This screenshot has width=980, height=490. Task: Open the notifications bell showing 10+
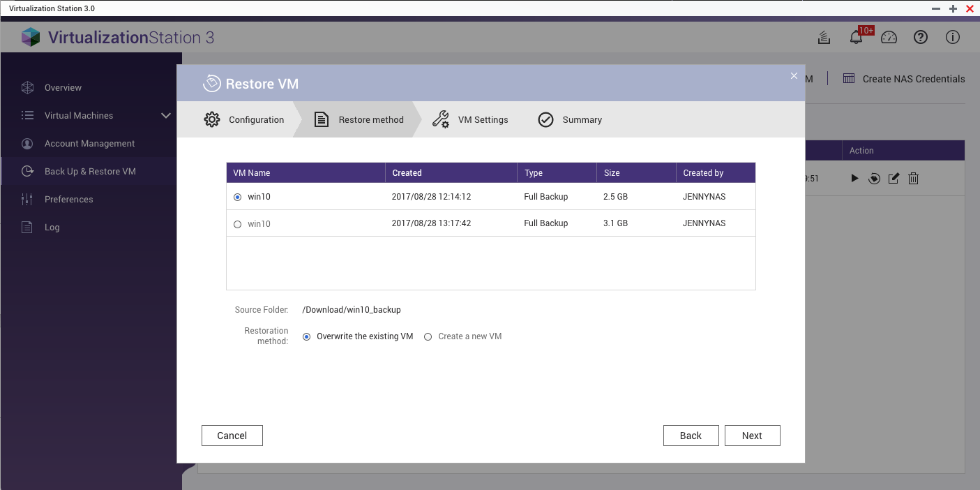point(857,38)
